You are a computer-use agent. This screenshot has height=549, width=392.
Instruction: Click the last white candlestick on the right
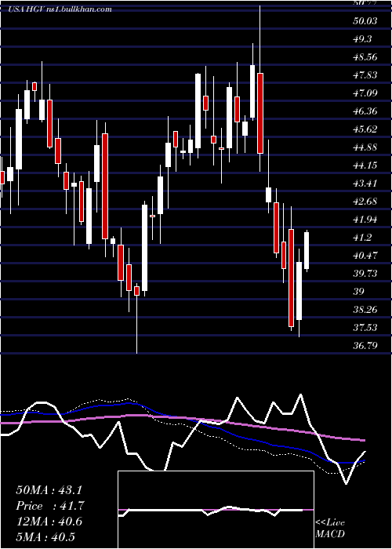coord(307,251)
